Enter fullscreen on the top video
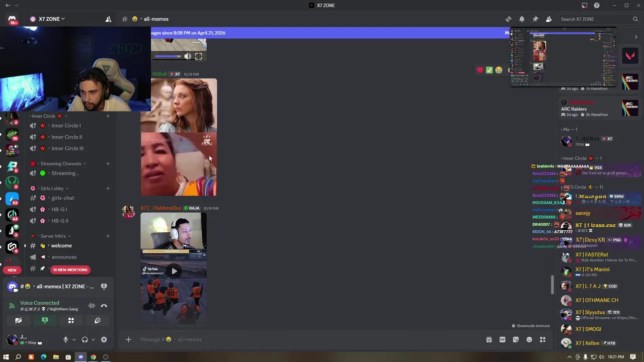This screenshot has width=644, height=362. point(199,57)
